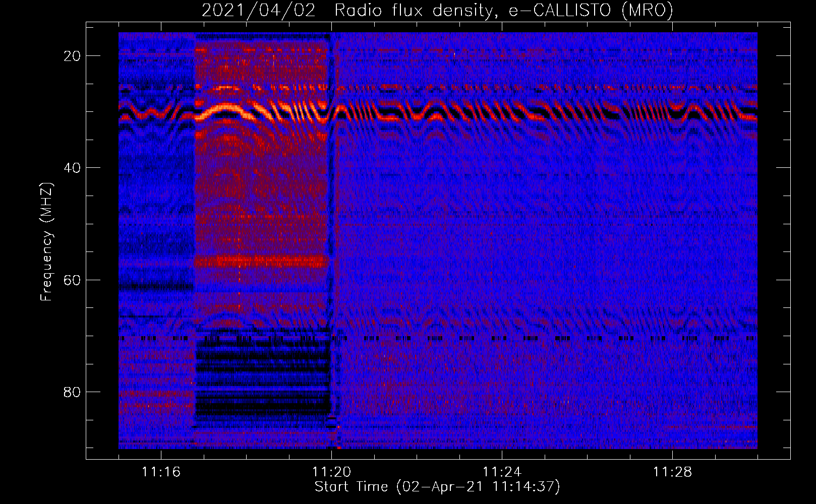This screenshot has width=816, height=504.
Task: Click the 80 MHz frequency tick label
Action: pyautogui.click(x=73, y=392)
